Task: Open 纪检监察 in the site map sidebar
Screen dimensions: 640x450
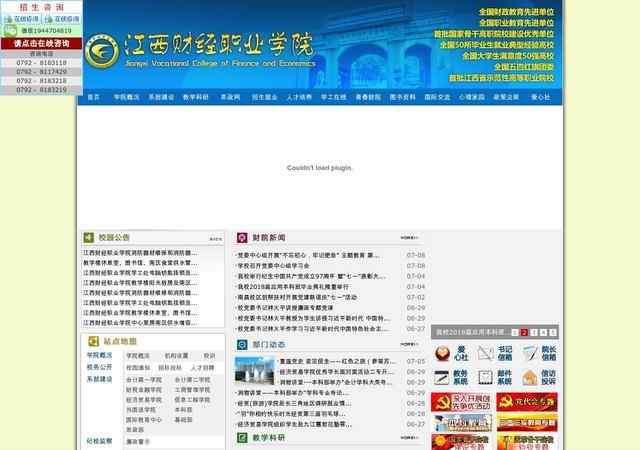Action: pyautogui.click(x=99, y=441)
